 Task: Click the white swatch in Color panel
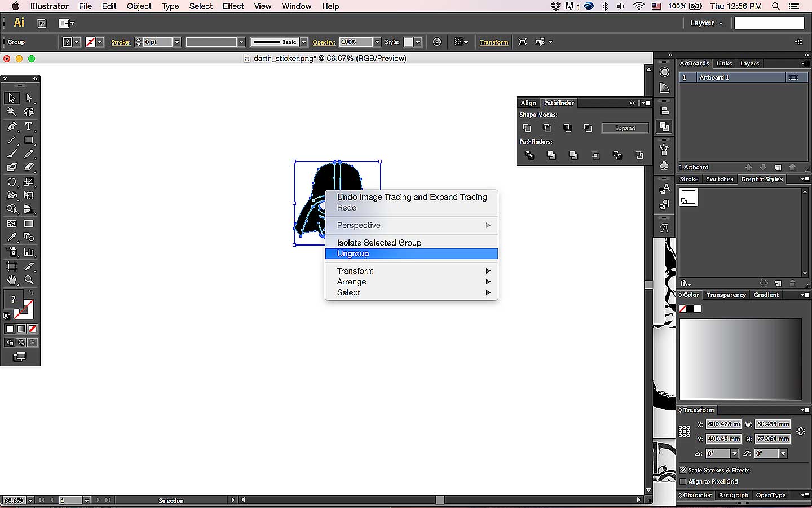click(x=698, y=309)
